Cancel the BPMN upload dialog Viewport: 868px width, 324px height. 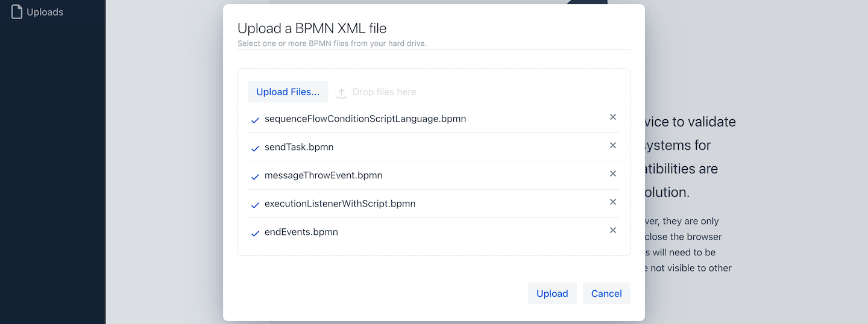point(606,293)
